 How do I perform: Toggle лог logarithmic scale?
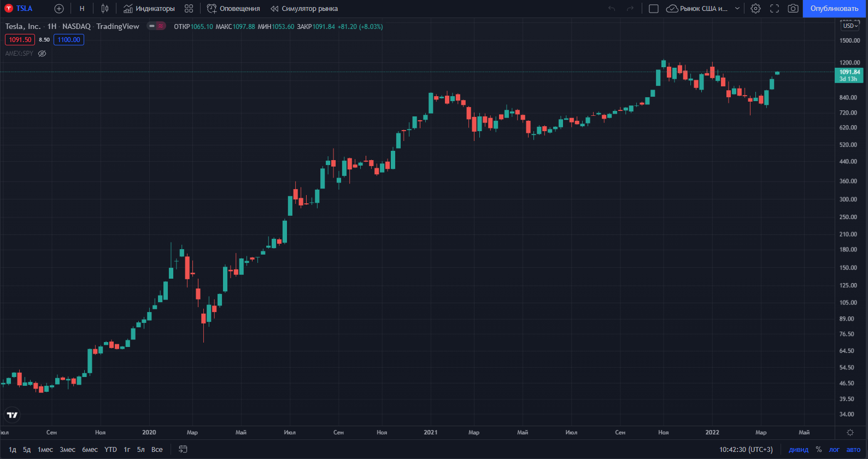834,450
